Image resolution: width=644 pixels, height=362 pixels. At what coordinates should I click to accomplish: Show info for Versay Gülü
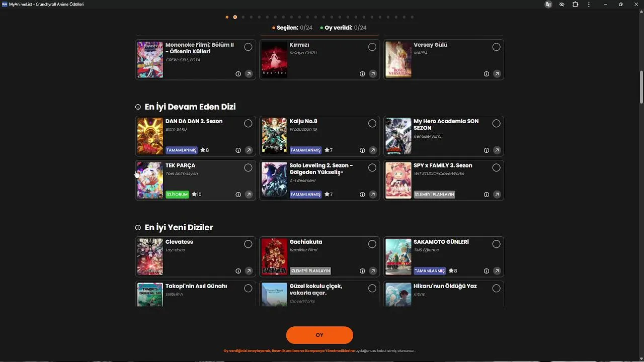[487, 74]
